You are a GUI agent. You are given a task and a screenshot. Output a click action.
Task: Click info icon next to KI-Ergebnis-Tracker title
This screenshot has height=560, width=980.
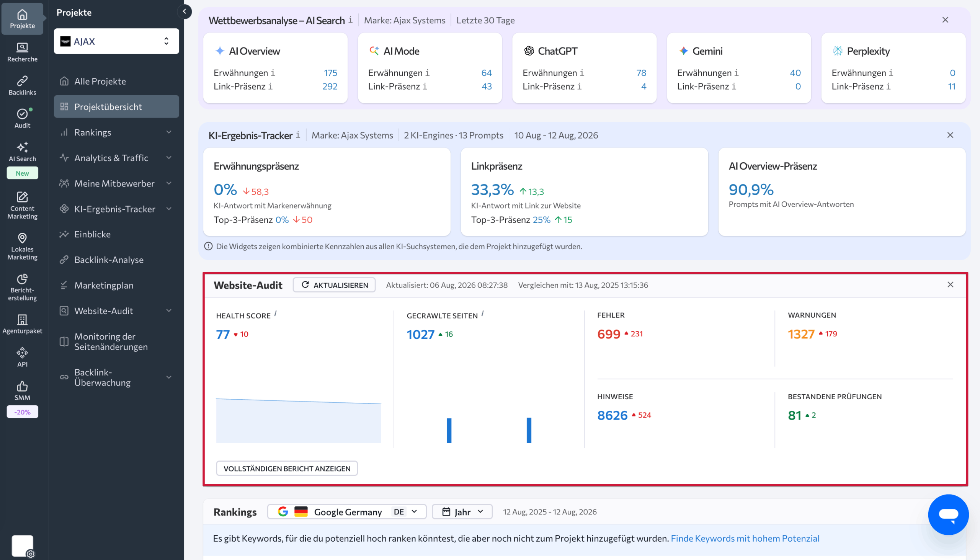(x=298, y=135)
